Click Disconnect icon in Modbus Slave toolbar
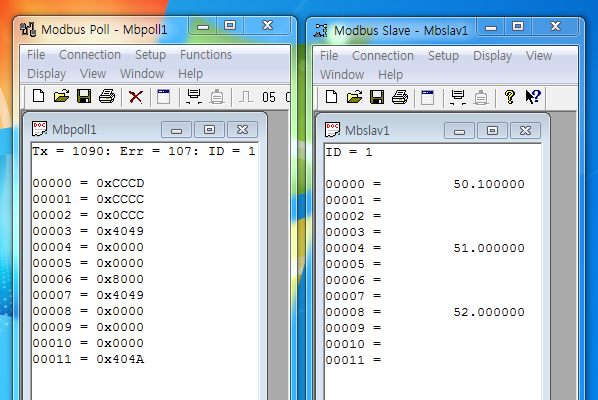598x400 pixels. click(481, 97)
